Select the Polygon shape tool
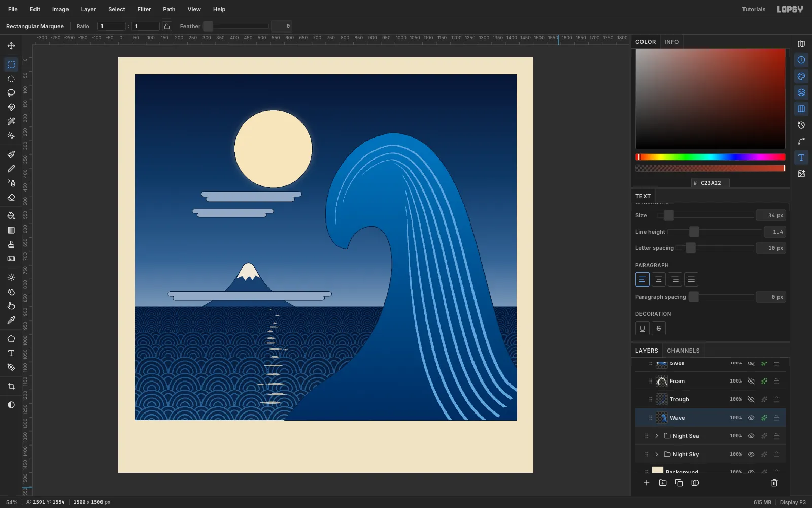812x508 pixels. (x=11, y=339)
